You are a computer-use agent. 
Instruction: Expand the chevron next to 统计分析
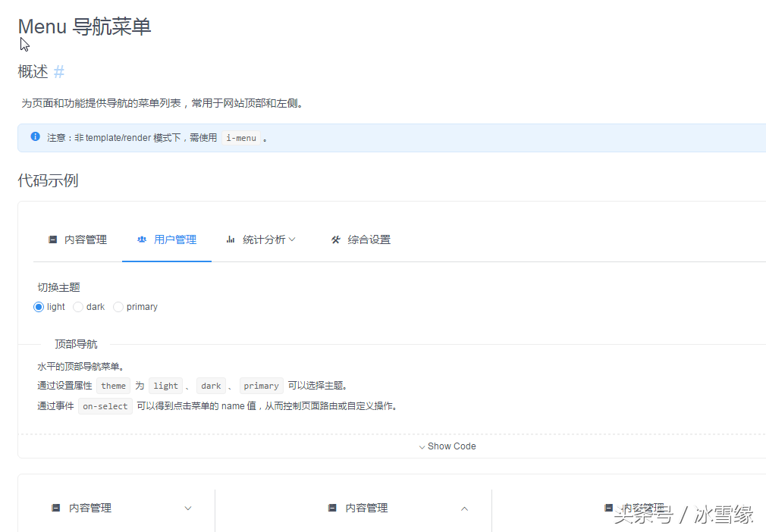pos(292,239)
